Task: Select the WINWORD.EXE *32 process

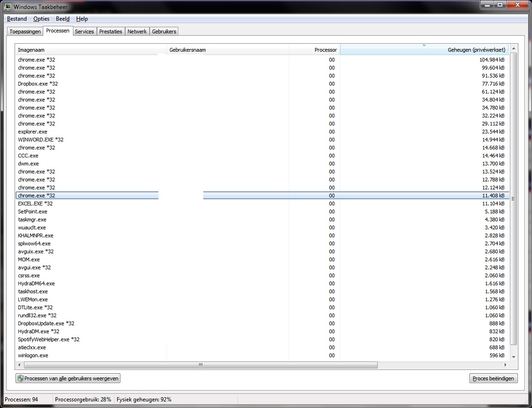Action: [262, 140]
